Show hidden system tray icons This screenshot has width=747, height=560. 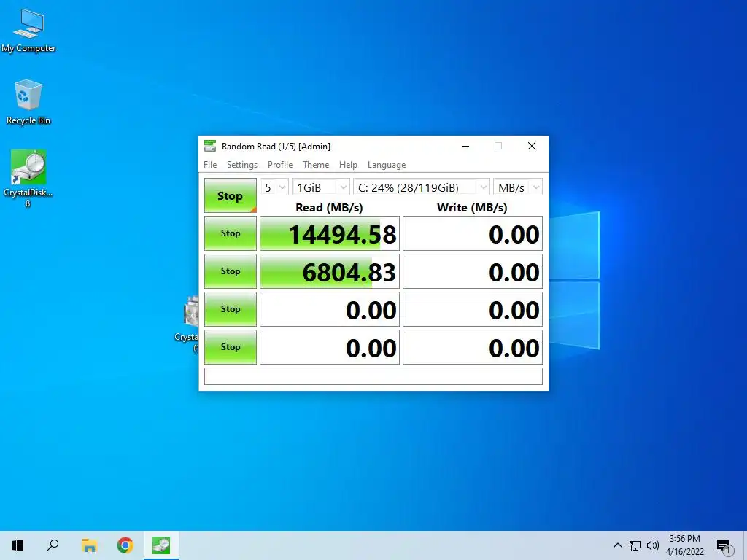pyautogui.click(x=617, y=545)
